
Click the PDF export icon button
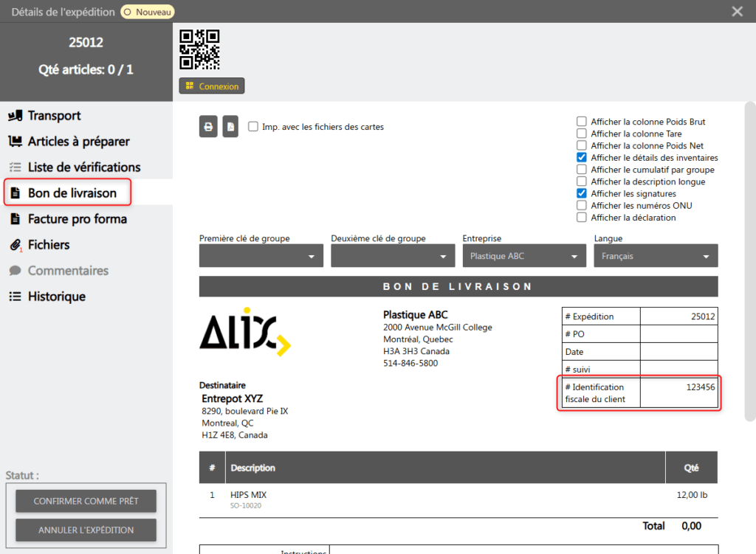230,127
